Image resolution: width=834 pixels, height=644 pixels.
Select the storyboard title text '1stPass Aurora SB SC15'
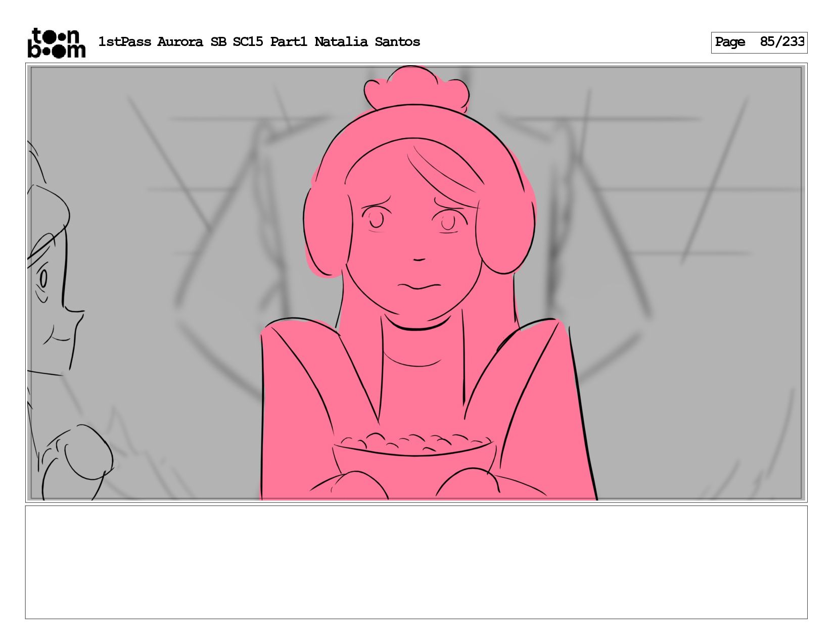coord(180,42)
